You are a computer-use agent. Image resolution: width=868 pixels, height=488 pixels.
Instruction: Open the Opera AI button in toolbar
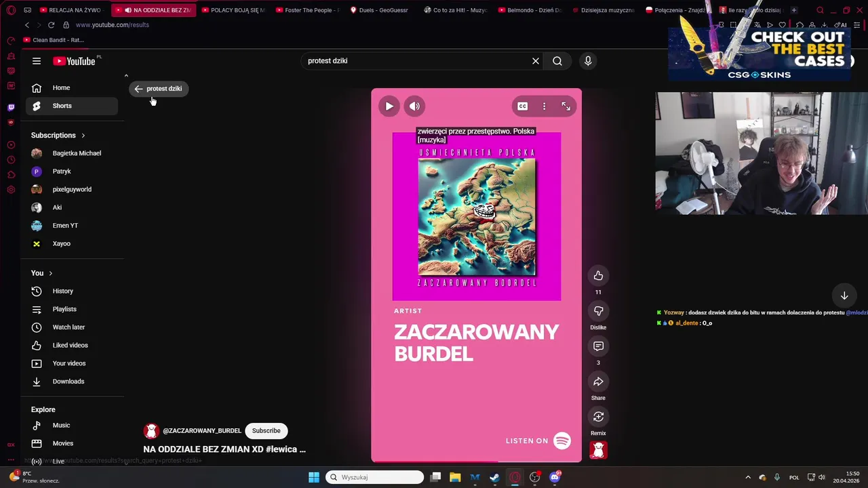click(841, 25)
